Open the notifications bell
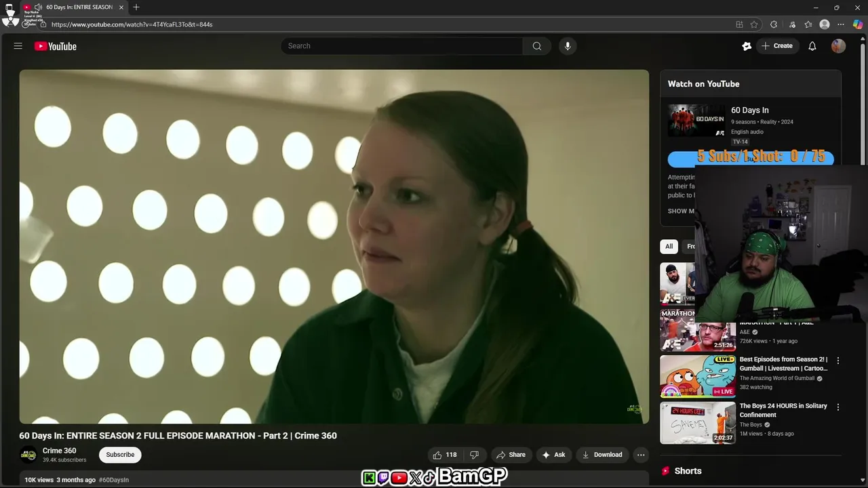868x488 pixels. (x=812, y=46)
